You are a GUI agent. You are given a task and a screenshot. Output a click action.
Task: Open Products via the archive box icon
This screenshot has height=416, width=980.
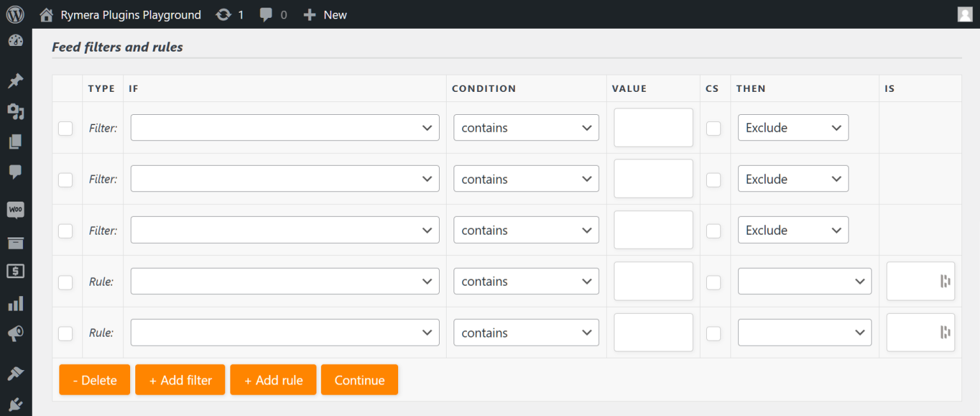pos(15,242)
